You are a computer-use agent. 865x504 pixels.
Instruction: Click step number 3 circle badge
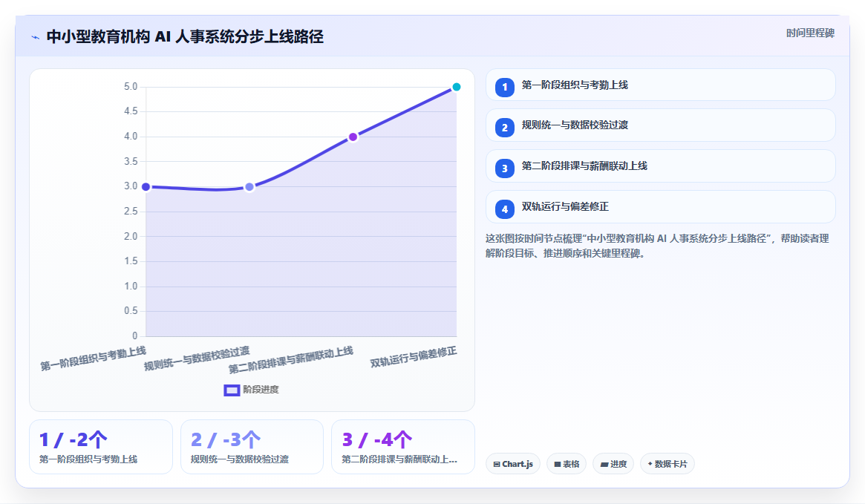pyautogui.click(x=504, y=168)
